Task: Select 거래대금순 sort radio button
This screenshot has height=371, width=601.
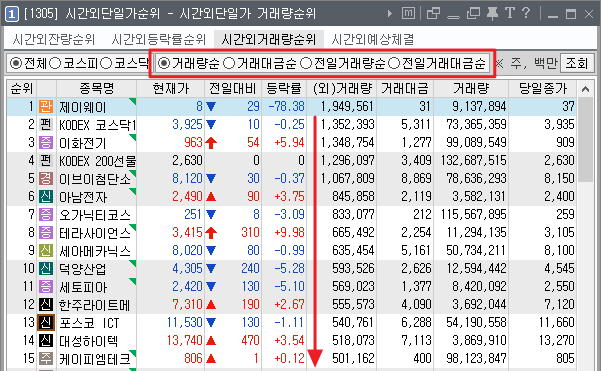Action: tap(229, 63)
